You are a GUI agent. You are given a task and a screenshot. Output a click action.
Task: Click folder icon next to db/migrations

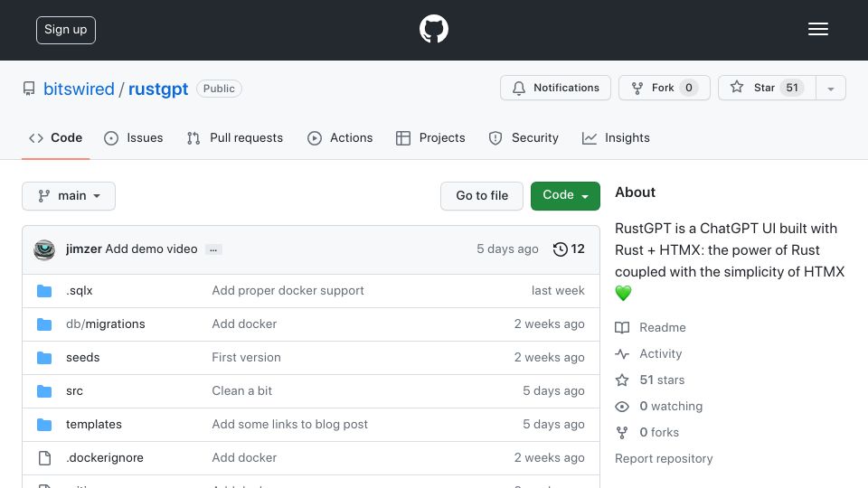click(x=44, y=324)
